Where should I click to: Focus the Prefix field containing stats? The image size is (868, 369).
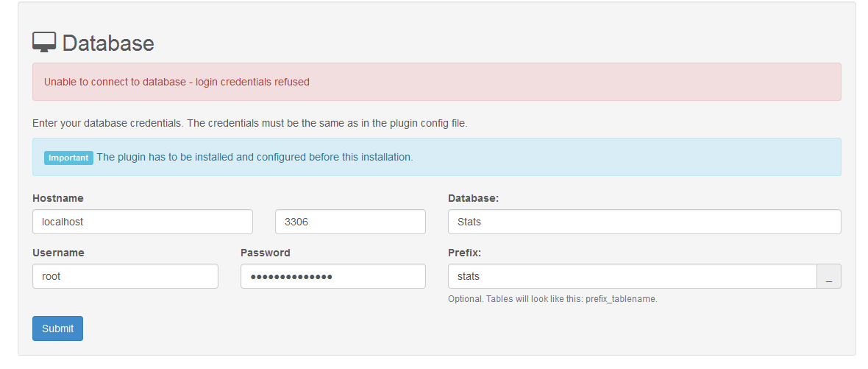point(632,276)
